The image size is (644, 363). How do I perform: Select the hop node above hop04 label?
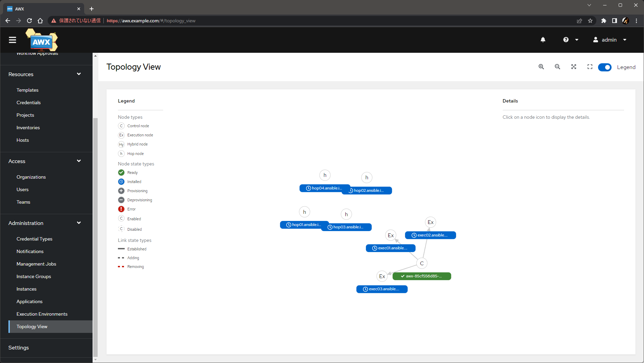(x=325, y=175)
